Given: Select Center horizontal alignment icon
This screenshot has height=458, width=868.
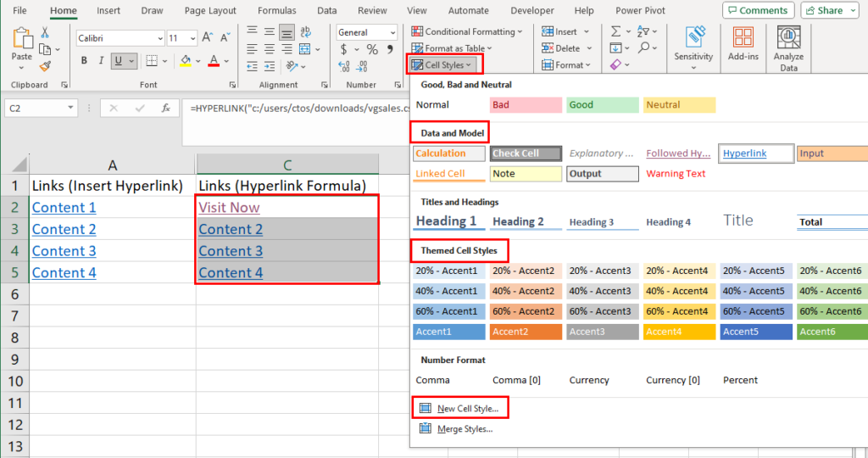Looking at the screenshot, I should tap(269, 48).
